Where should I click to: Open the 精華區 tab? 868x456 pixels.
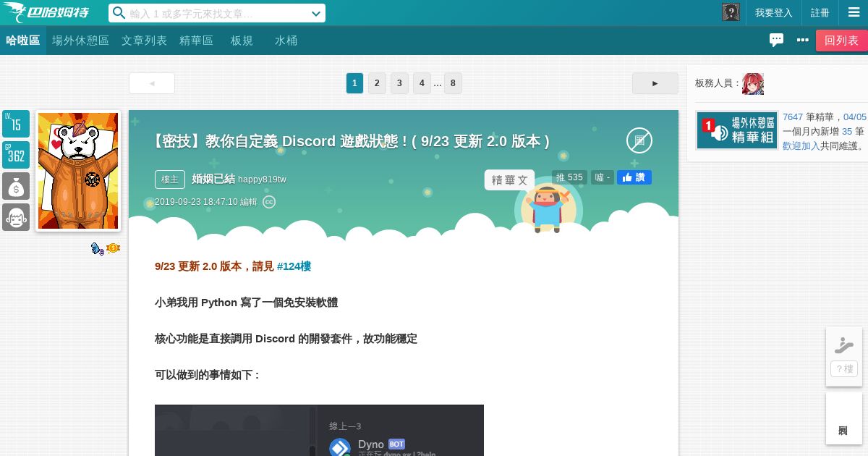tap(196, 41)
